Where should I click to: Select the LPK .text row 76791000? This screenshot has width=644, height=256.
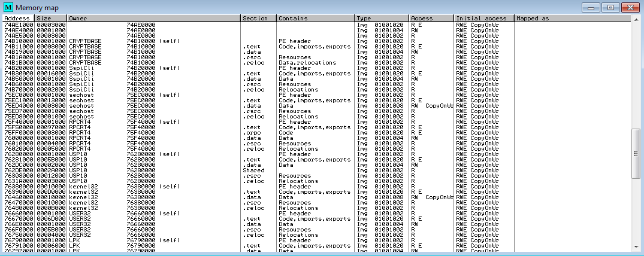coord(317,246)
